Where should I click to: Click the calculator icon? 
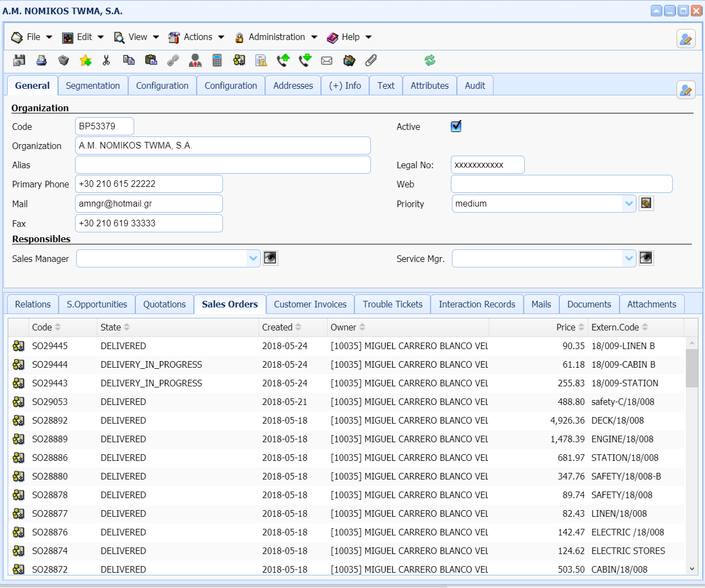pos(217,61)
